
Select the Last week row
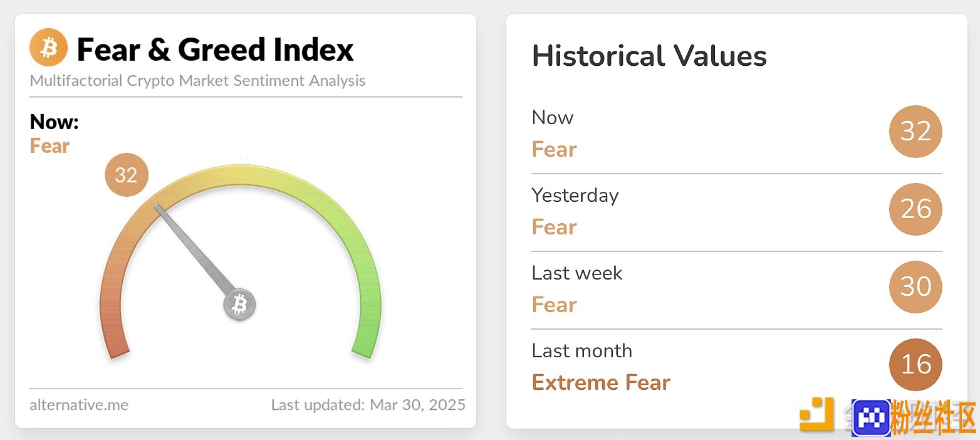pyautogui.click(x=737, y=290)
